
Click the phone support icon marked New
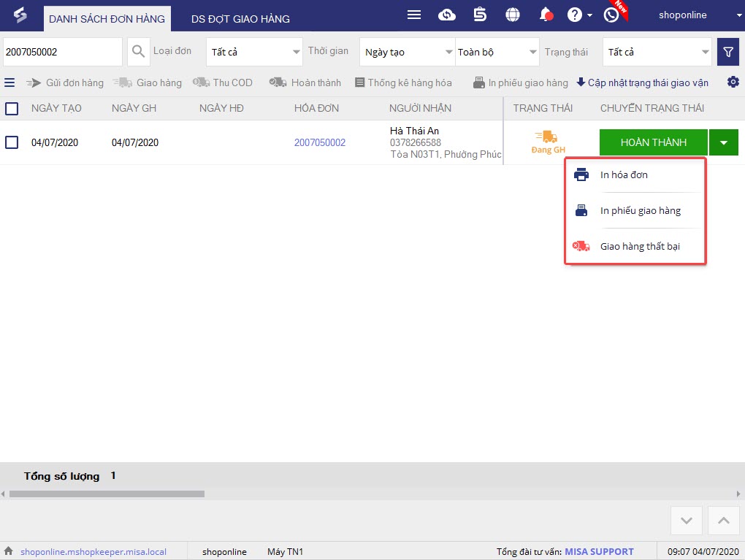(611, 15)
